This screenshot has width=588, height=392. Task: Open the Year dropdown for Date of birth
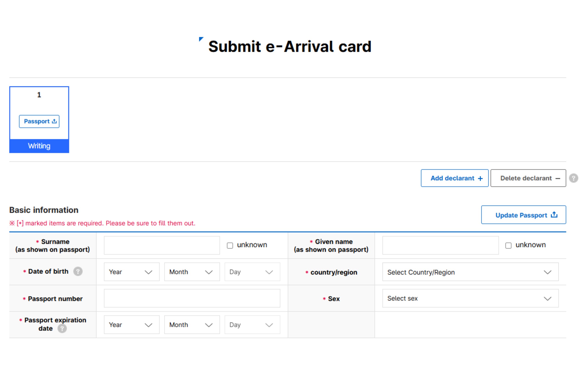[x=132, y=272]
